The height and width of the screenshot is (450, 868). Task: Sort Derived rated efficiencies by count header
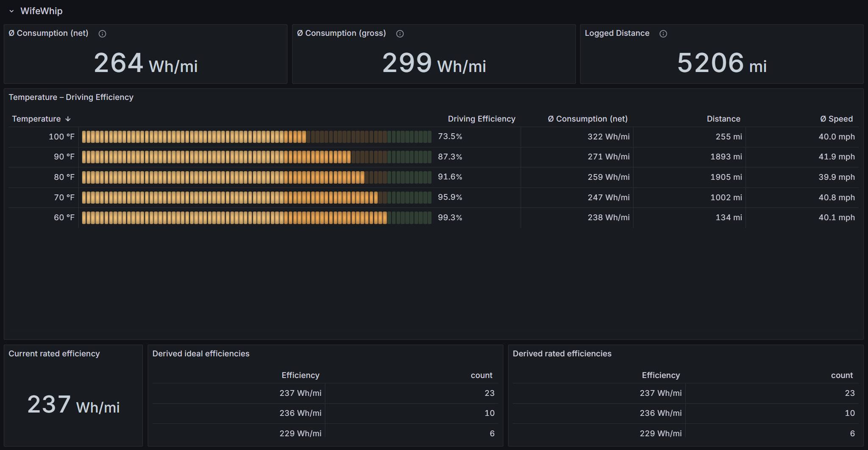click(x=842, y=375)
